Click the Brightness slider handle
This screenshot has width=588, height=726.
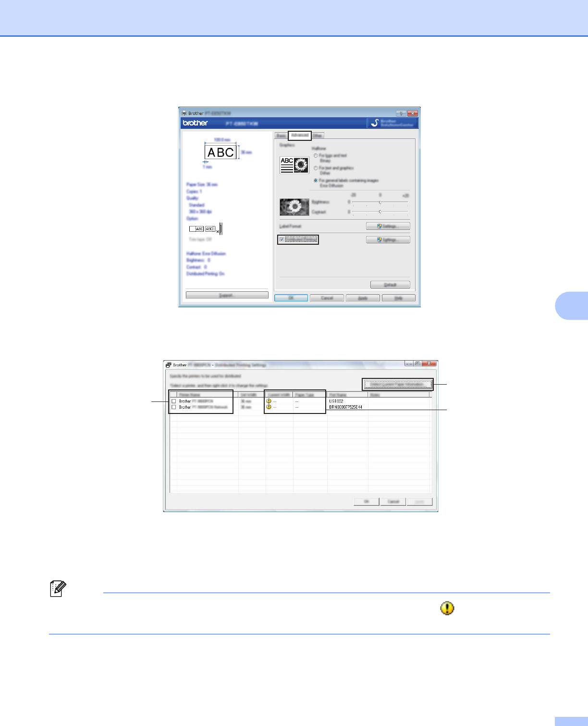point(380,202)
